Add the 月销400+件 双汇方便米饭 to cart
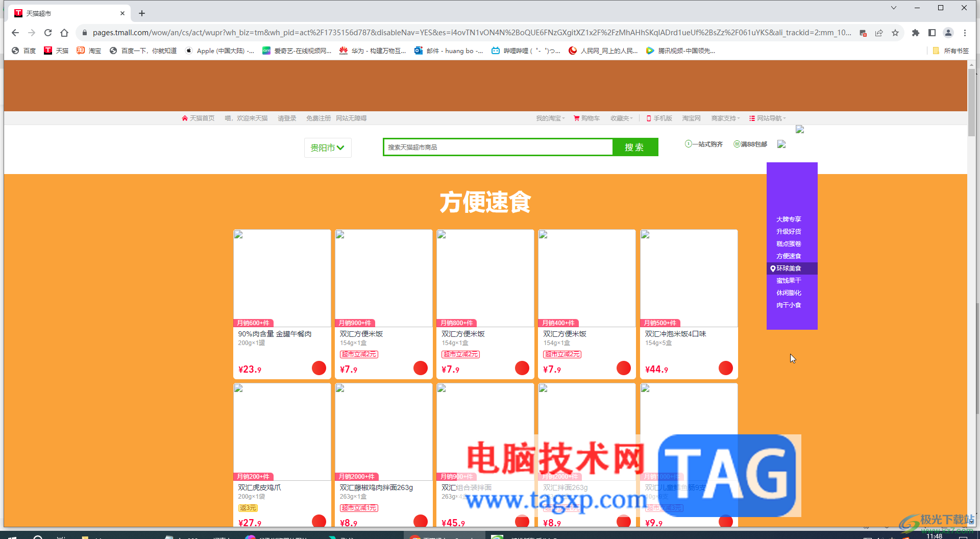980x539 pixels. pos(624,368)
